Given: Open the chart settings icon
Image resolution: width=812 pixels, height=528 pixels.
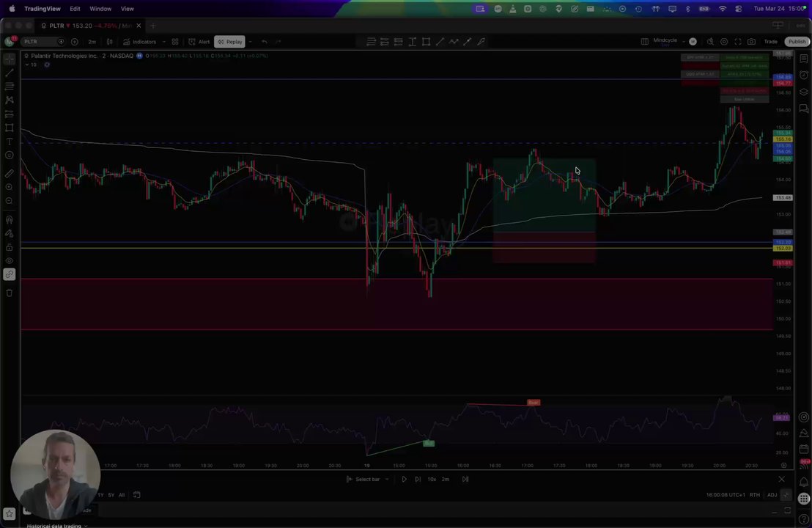Looking at the screenshot, I should (x=724, y=42).
